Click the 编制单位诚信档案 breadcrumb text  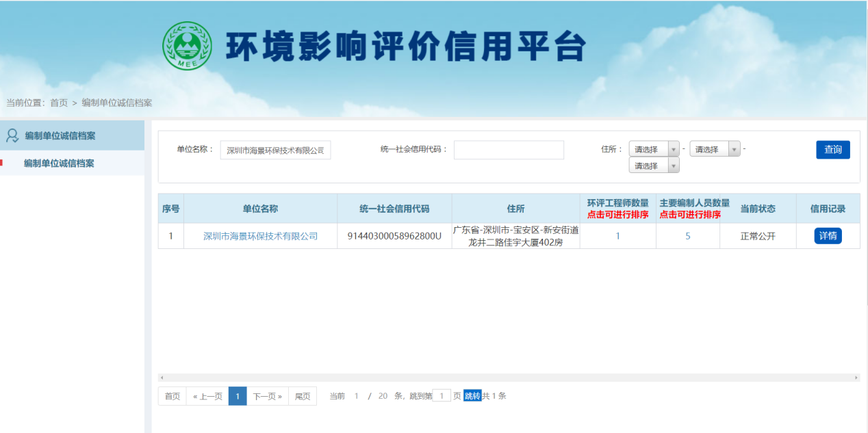coord(117,103)
